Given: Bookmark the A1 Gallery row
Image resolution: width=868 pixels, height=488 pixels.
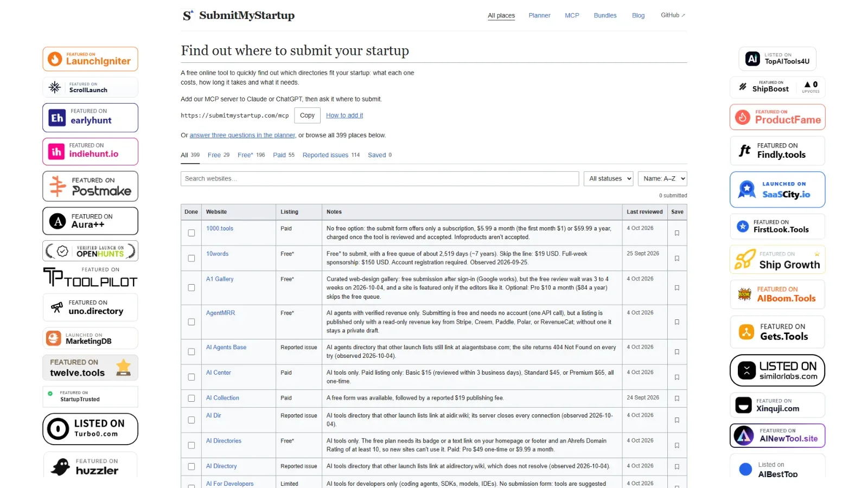Looking at the screenshot, I should (677, 288).
